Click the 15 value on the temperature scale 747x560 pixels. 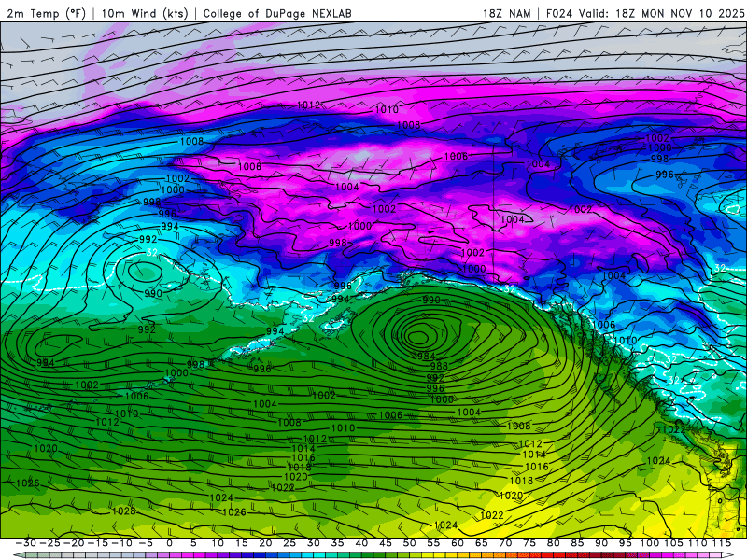click(242, 543)
